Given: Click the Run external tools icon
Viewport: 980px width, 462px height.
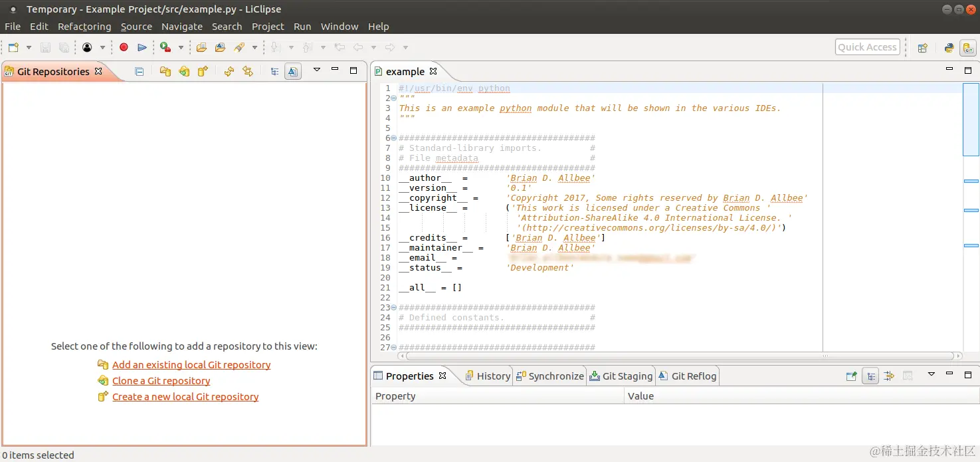Looking at the screenshot, I should coord(165,47).
